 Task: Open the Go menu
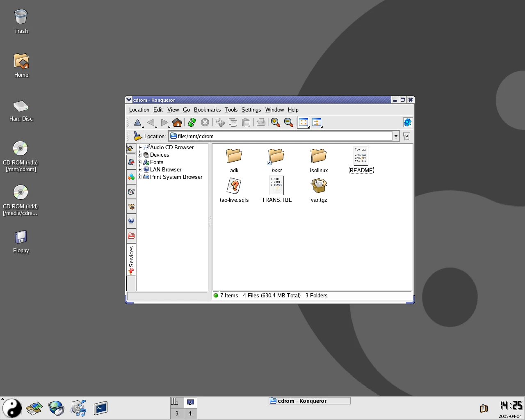coord(186,110)
